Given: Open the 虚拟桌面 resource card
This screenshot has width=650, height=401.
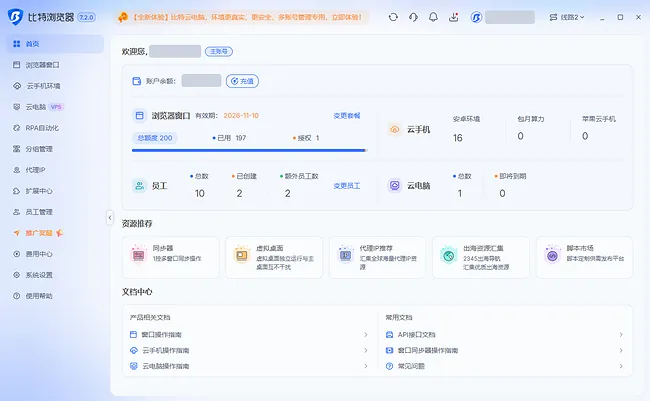Looking at the screenshot, I should coord(274,258).
